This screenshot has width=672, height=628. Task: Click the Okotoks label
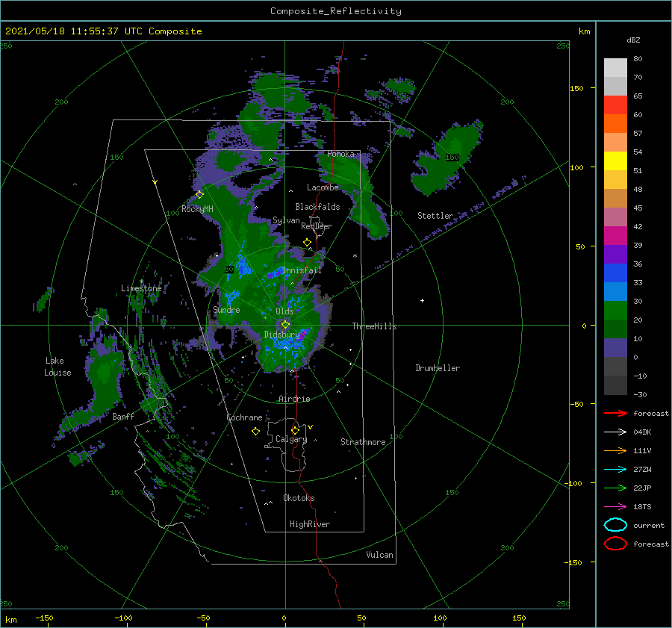[299, 498]
